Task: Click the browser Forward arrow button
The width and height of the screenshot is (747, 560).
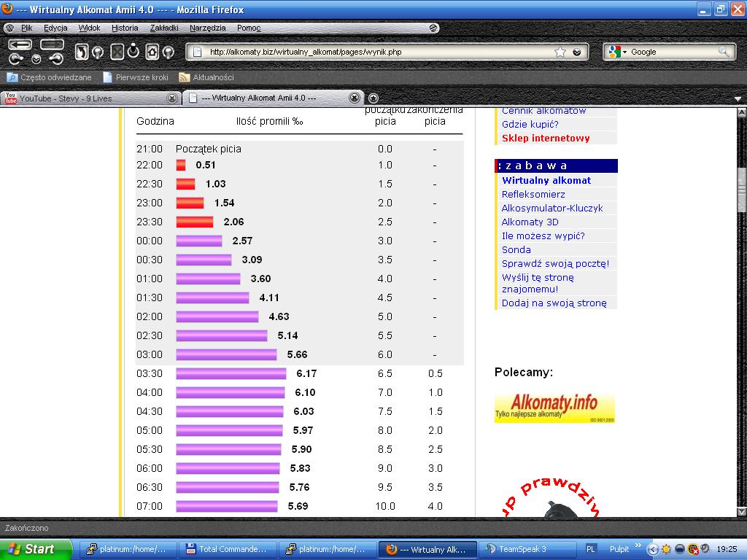Action: click(x=52, y=45)
